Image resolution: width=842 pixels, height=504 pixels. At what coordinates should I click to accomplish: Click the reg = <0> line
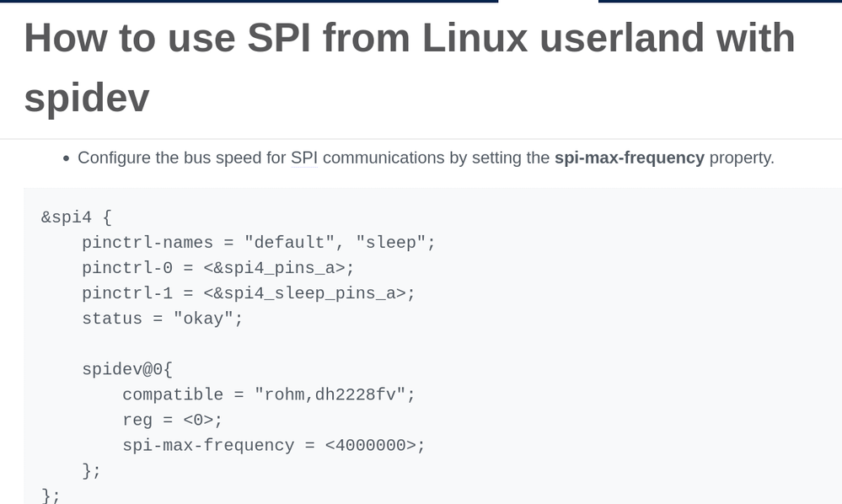pos(172,420)
